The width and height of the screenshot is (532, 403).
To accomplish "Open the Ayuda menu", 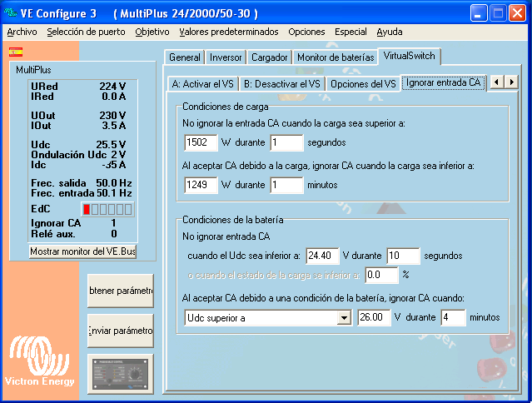I will (x=390, y=32).
